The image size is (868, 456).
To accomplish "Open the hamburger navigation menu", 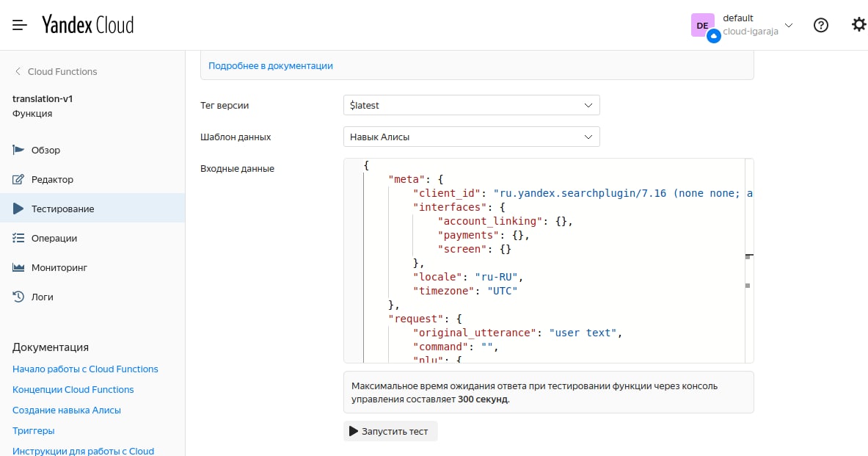I will [x=19, y=25].
